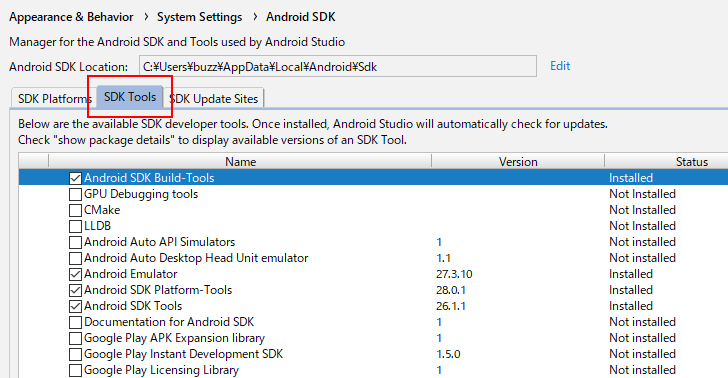Select 'Google Play APK Expansion library' name

click(174, 338)
